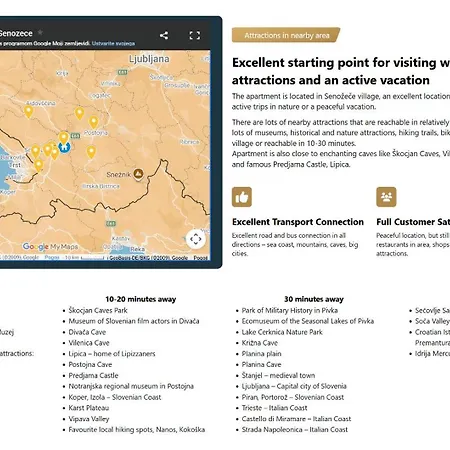The width and height of the screenshot is (450, 450).
Task: Click the yellow pin above Postojna
Action: pos(94,122)
